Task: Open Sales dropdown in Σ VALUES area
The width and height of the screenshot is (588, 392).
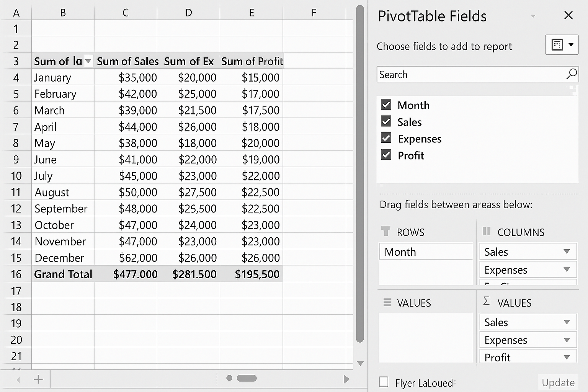Action: 567,322
